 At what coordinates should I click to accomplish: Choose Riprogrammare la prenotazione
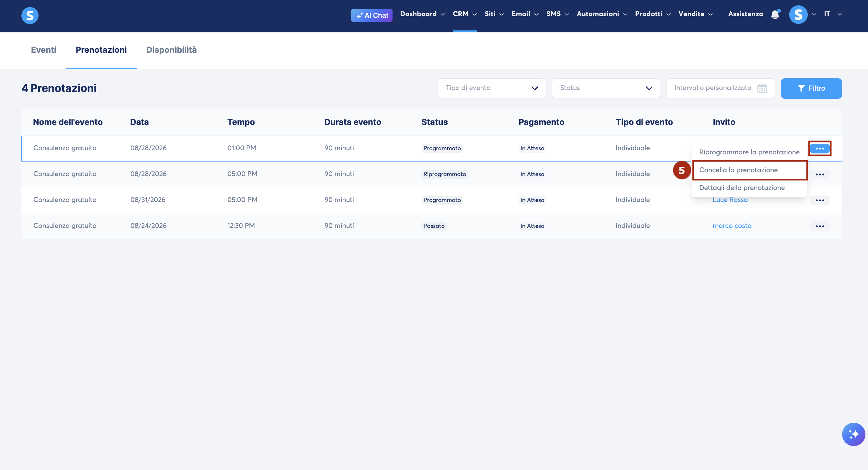[749, 152]
